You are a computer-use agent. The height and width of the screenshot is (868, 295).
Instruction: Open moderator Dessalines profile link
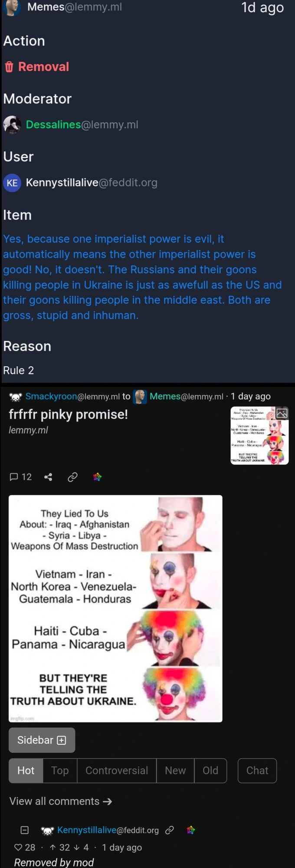tap(82, 125)
